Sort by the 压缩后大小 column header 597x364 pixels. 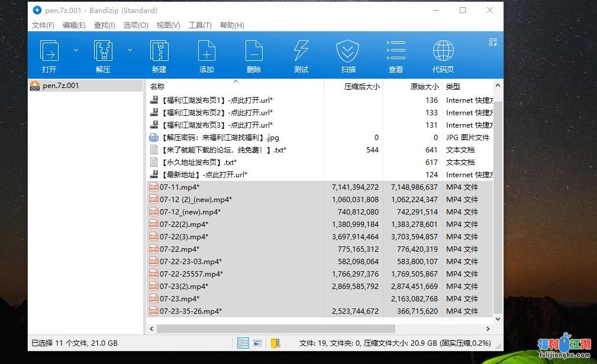point(362,86)
